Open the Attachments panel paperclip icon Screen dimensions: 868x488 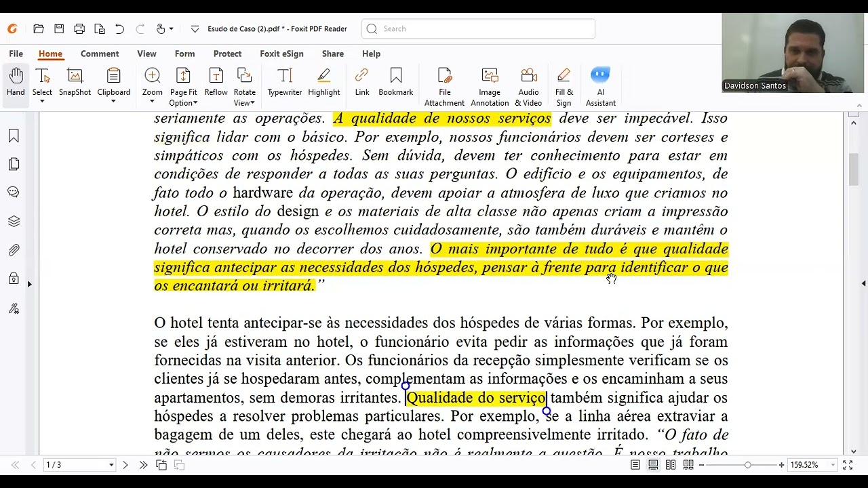click(14, 250)
